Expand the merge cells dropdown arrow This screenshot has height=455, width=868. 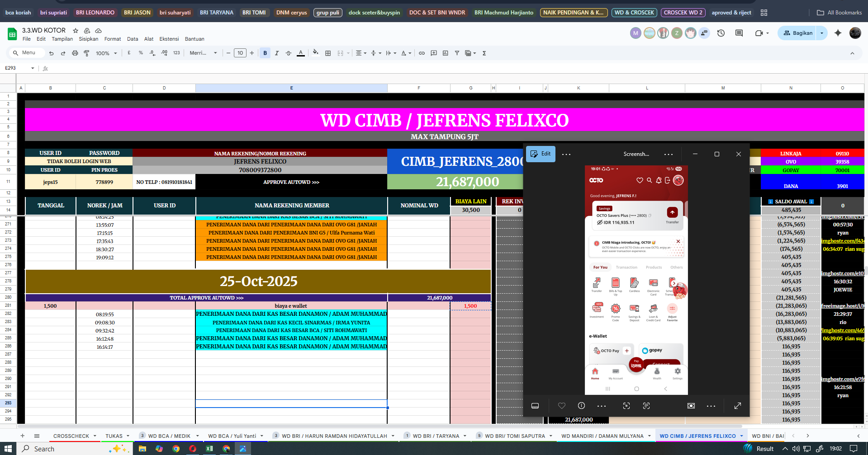point(348,53)
